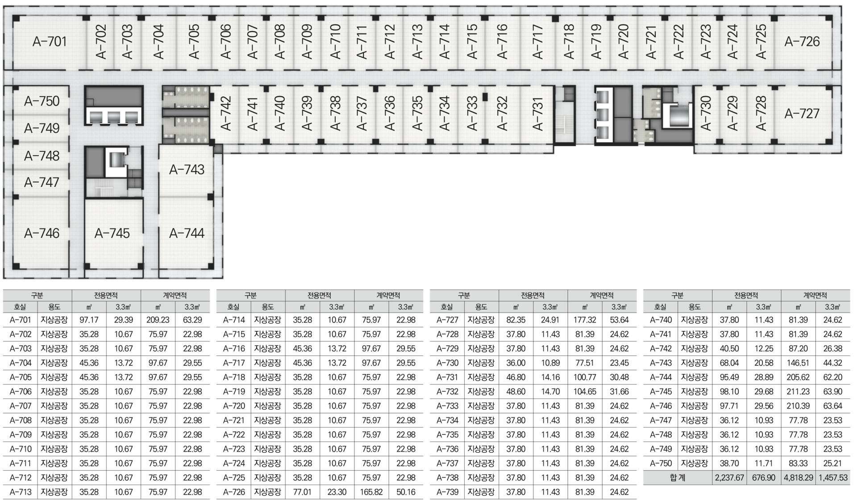Select the 95.49 cell in A-744 row
The width and height of the screenshot is (857, 504).
[x=729, y=377]
